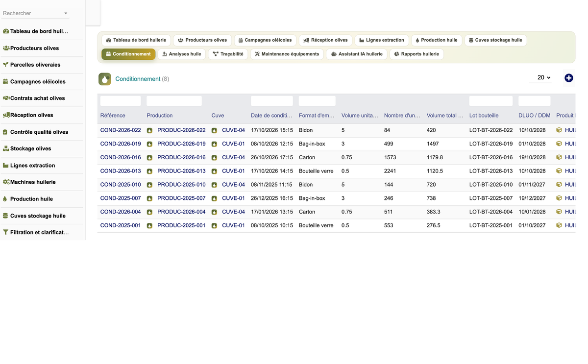This screenshot has height=364, width=588.
Task: Click the Référence filter input
Action: point(121,101)
